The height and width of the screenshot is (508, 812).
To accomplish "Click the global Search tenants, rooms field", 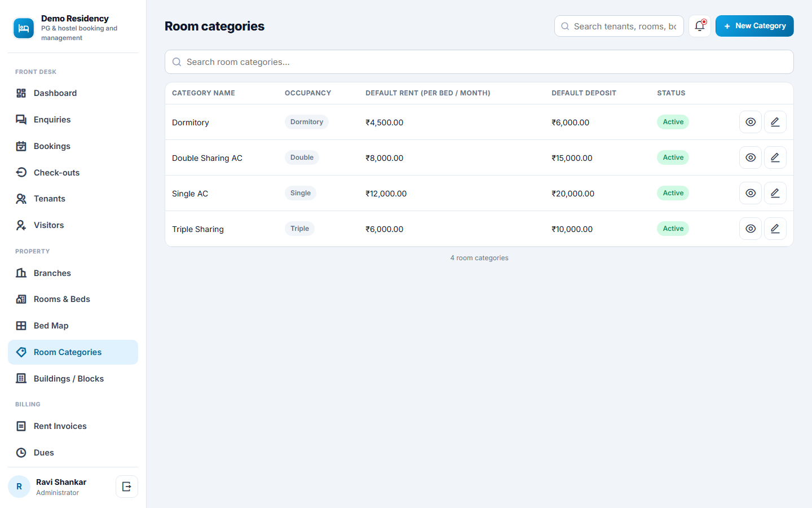I will [x=619, y=26].
